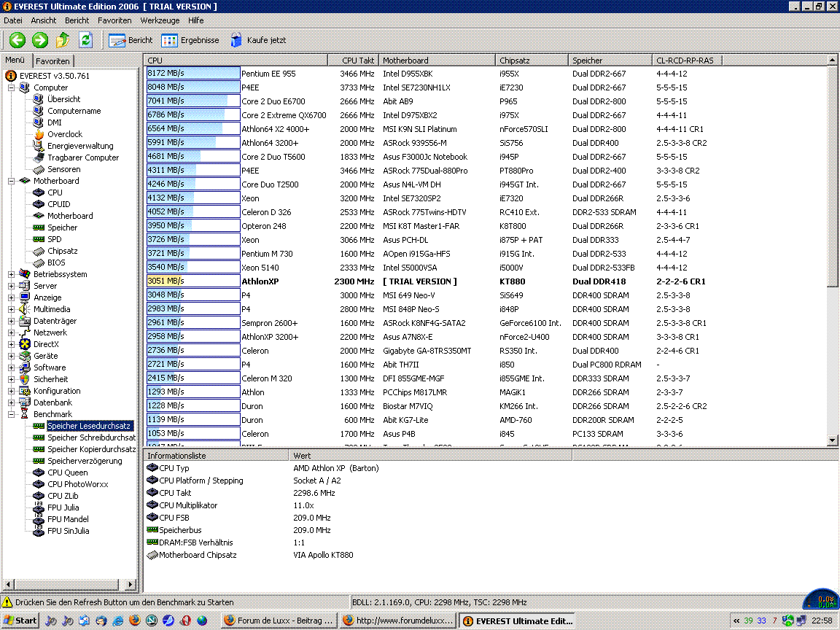This screenshot has height=630, width=840.
Task: Click the Up level arrow toolbar icon
Action: [x=63, y=40]
